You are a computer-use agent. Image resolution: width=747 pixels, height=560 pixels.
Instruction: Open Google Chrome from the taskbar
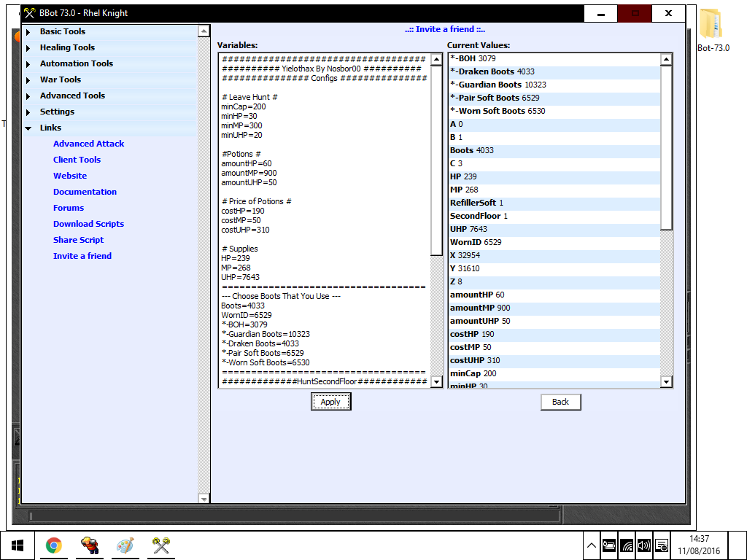click(x=53, y=545)
